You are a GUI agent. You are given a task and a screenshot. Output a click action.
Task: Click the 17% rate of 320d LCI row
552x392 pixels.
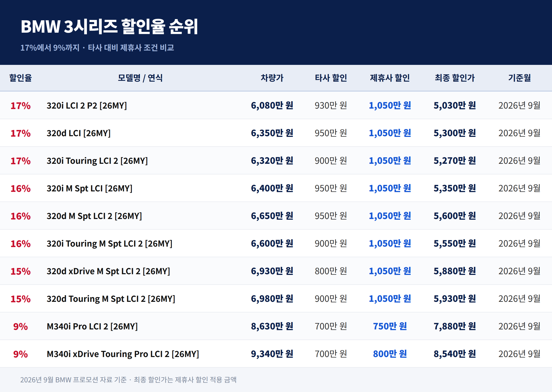[20, 133]
